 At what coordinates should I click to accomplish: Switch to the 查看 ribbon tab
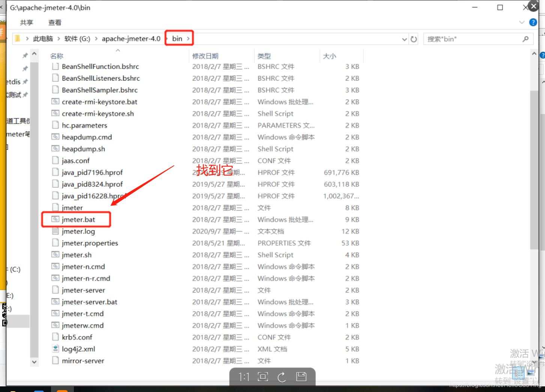pyautogui.click(x=55, y=22)
